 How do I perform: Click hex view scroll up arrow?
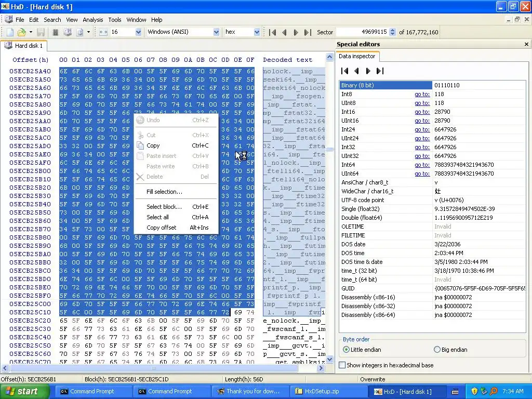329,57
